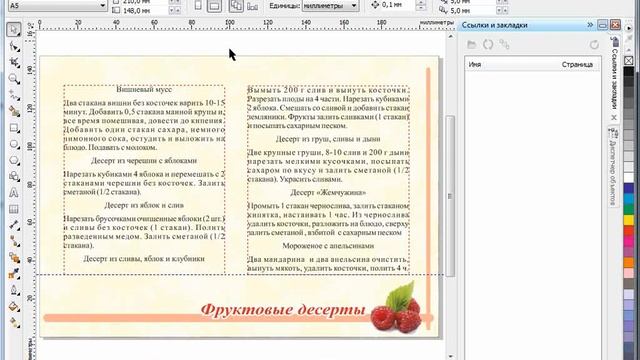Set portrait page orientation

tap(198, 6)
